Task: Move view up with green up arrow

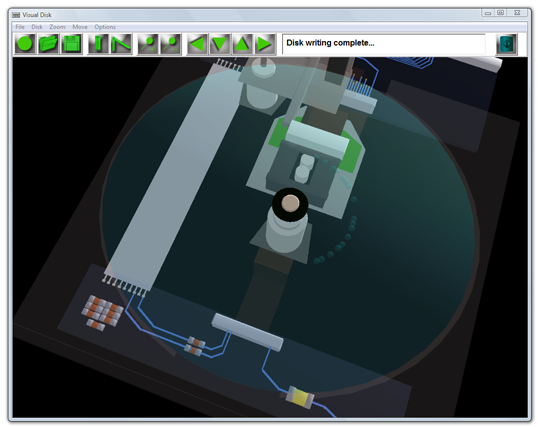Action: click(243, 44)
